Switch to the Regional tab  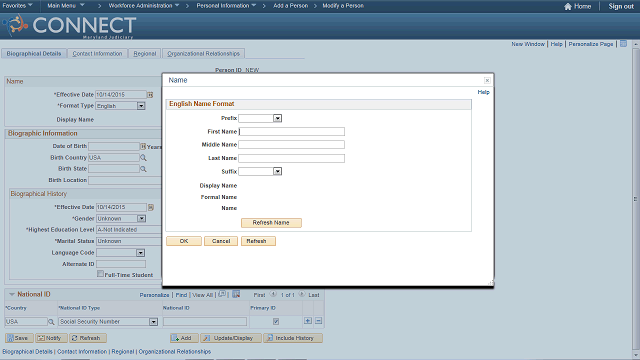pos(144,53)
